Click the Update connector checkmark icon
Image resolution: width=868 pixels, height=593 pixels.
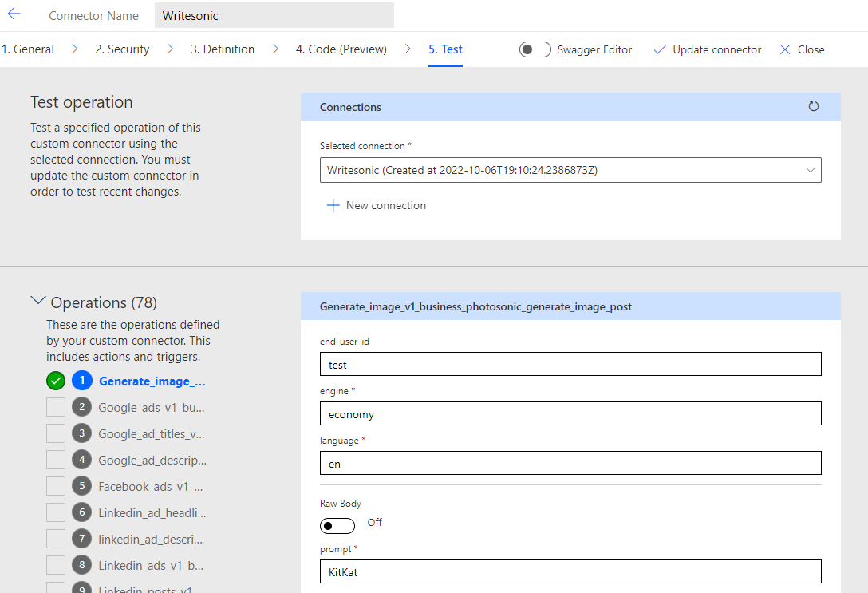pyautogui.click(x=659, y=49)
